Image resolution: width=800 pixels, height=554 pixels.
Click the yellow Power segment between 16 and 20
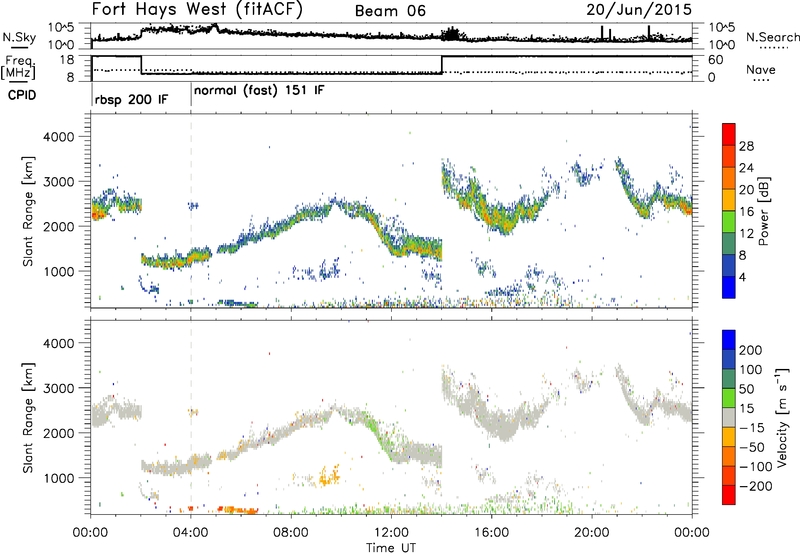pyautogui.click(x=729, y=199)
